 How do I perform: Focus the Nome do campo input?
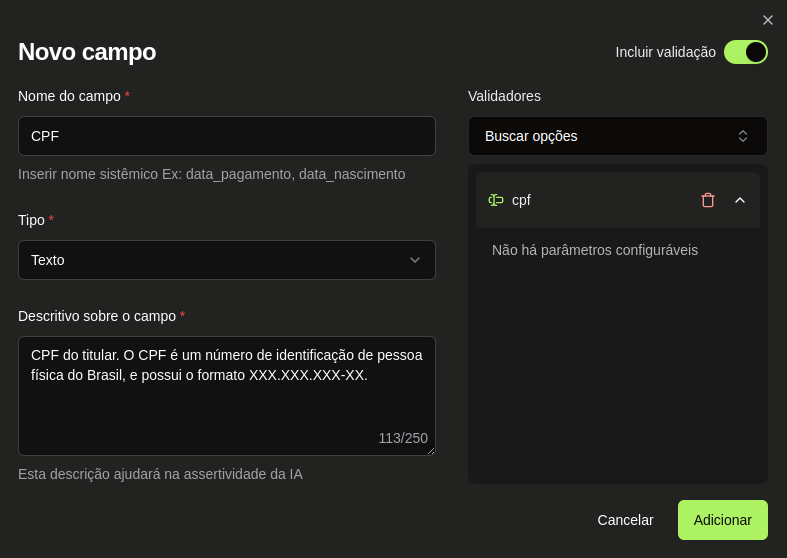coord(227,136)
